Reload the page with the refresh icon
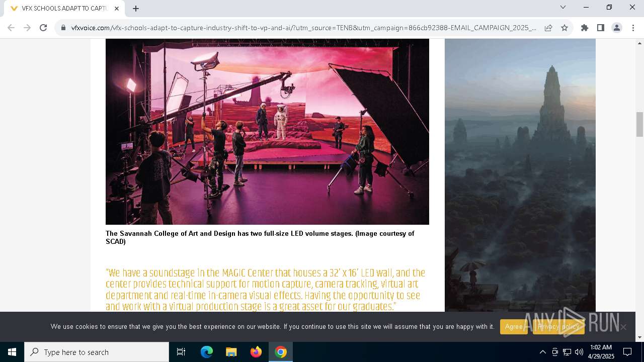Viewport: 644px width, 362px height. coord(43,28)
